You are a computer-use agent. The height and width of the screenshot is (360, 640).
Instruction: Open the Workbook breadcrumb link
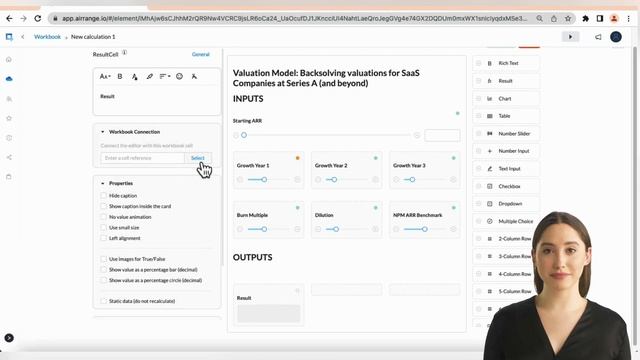click(47, 37)
